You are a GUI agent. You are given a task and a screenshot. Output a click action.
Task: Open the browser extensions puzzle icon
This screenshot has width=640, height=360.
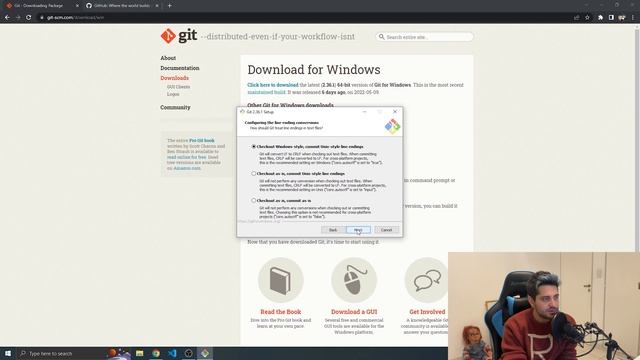click(600, 18)
